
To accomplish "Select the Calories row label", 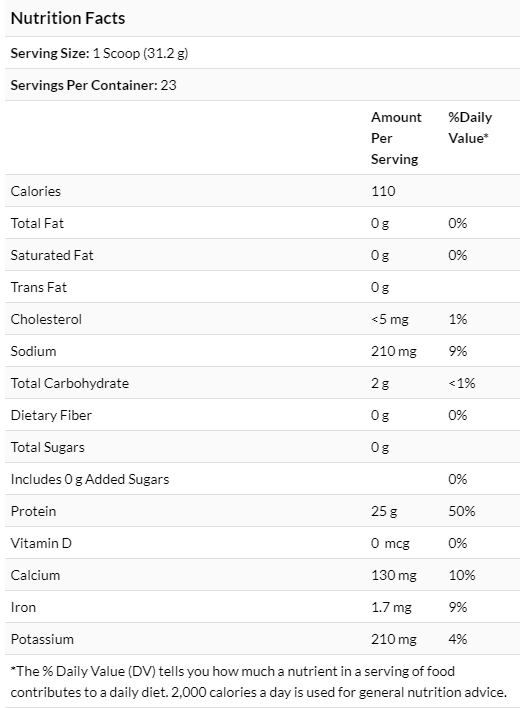I will pyautogui.click(x=36, y=191).
